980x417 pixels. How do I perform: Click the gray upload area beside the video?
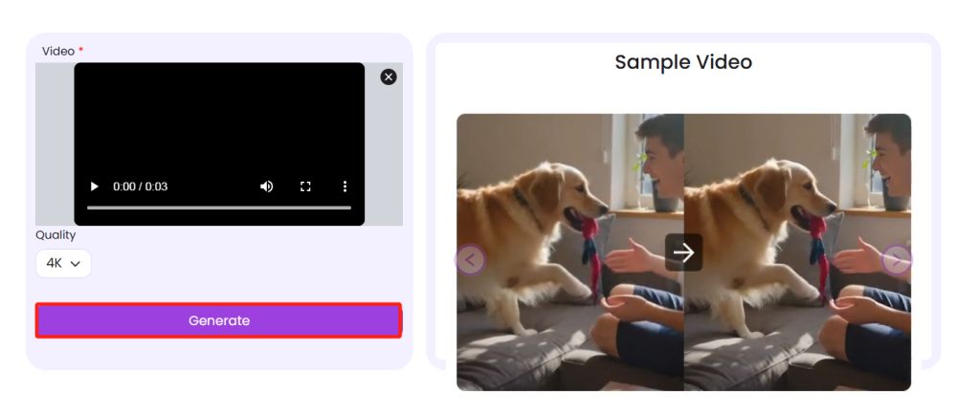(x=55, y=143)
